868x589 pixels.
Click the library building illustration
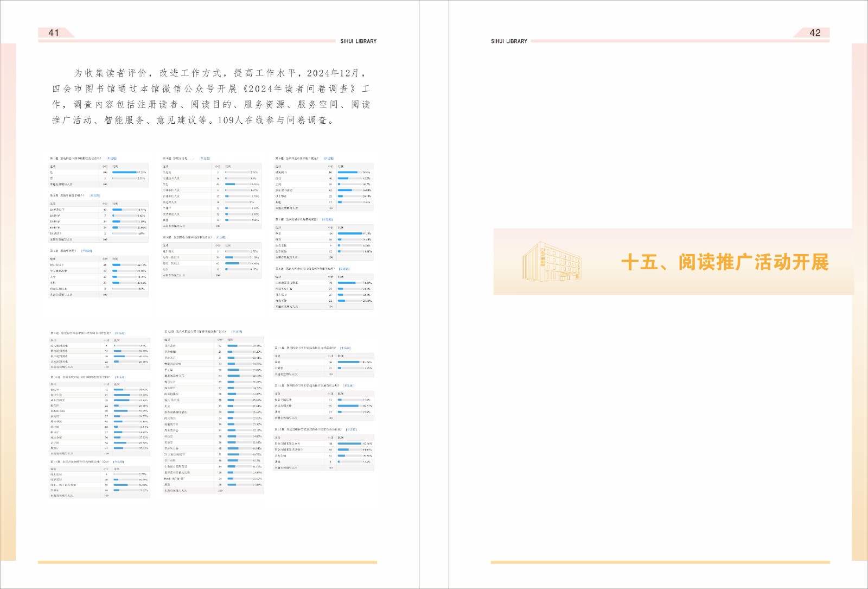[551, 262]
